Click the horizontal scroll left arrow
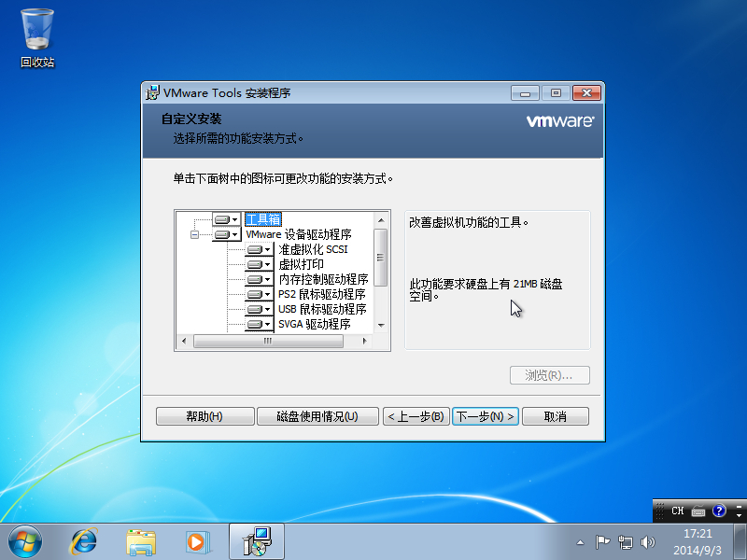Screen dimensions: 747x560 pos(184,341)
